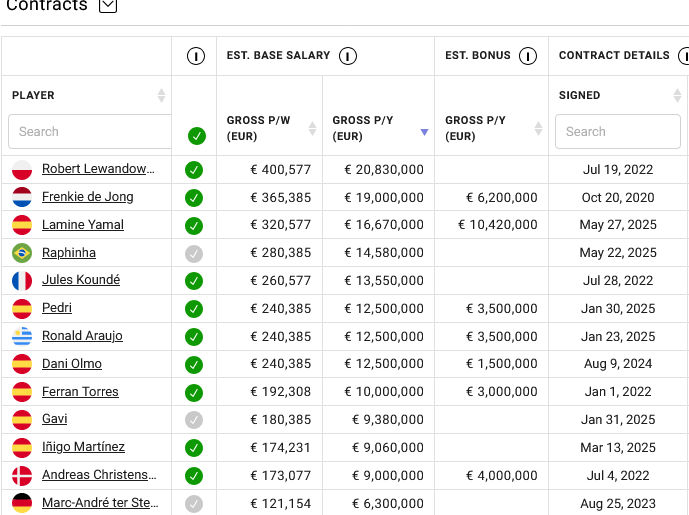689x515 pixels.
Task: Open Jules Koundé player link
Action: point(81,280)
